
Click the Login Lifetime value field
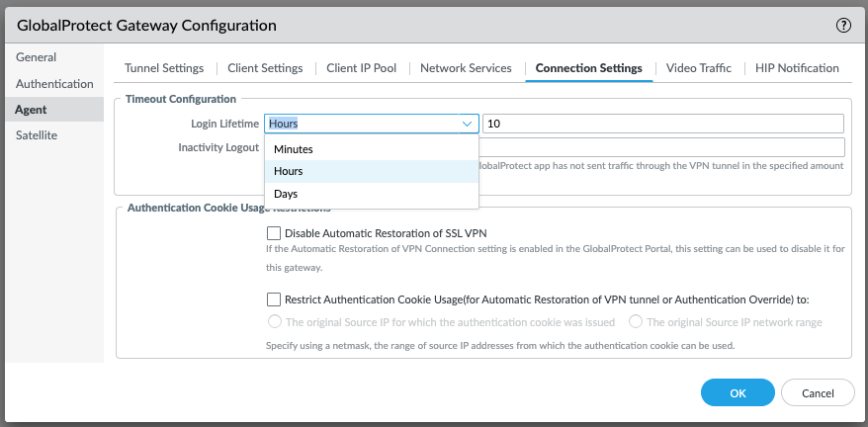(x=662, y=124)
